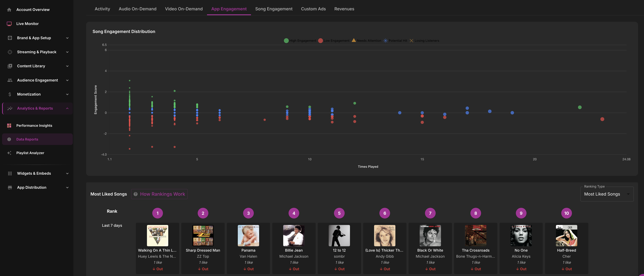Switch to the Song Engagement tab

click(273, 9)
